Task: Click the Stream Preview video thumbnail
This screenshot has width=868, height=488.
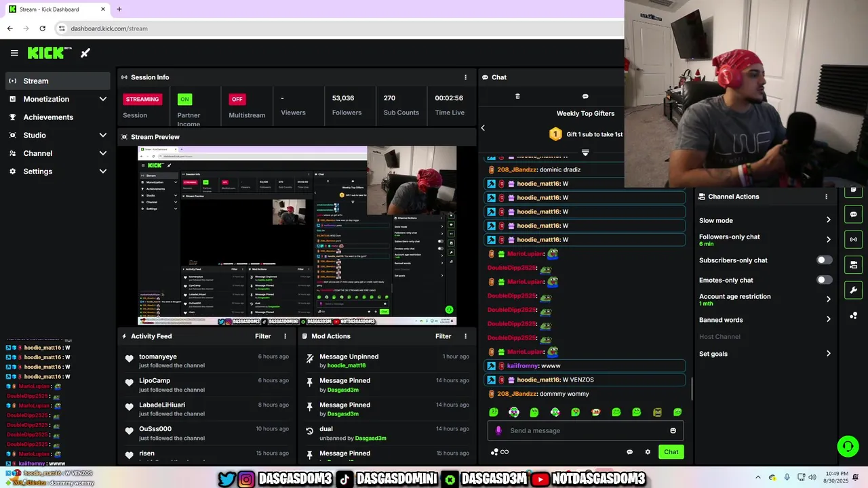Action: tap(297, 235)
